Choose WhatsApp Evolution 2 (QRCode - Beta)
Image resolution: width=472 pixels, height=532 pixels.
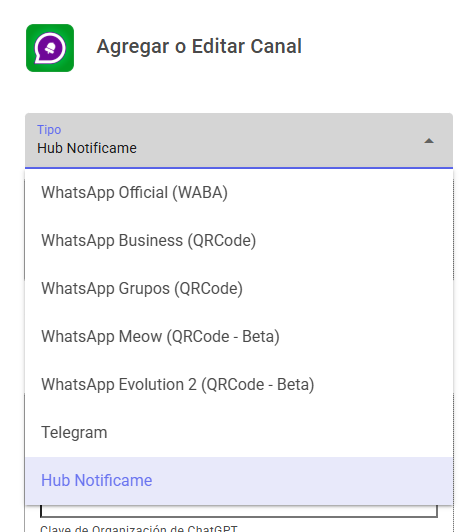pos(239,385)
